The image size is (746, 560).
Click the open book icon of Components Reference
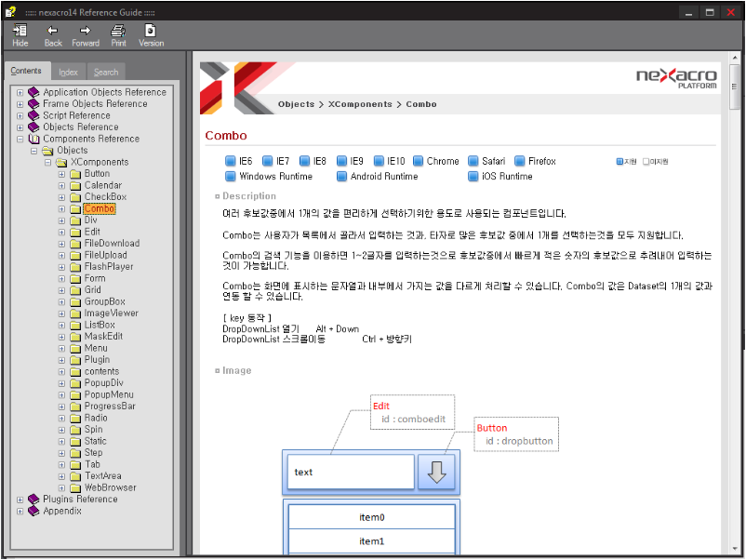point(33,139)
